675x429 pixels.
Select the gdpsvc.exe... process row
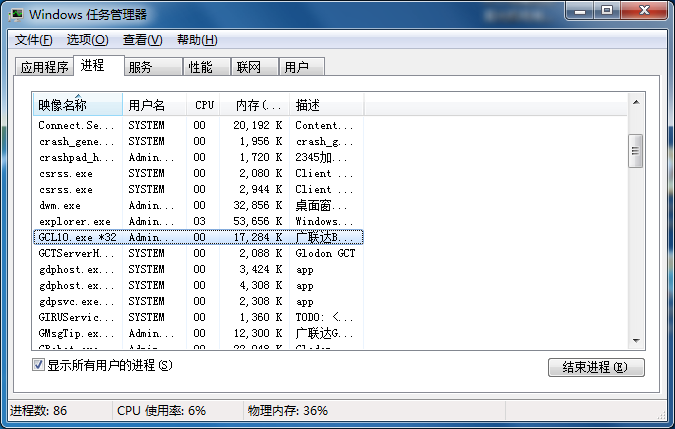click(198, 301)
